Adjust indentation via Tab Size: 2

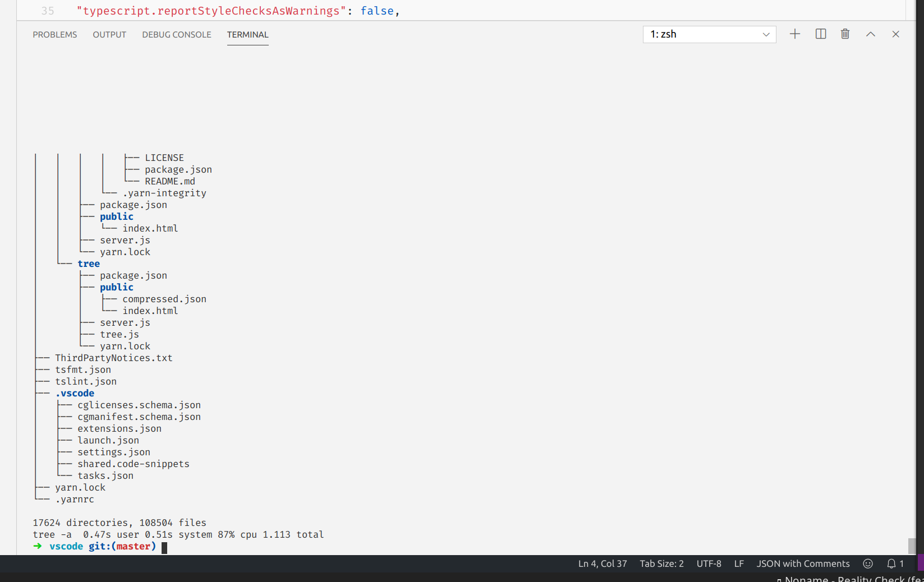(661, 563)
